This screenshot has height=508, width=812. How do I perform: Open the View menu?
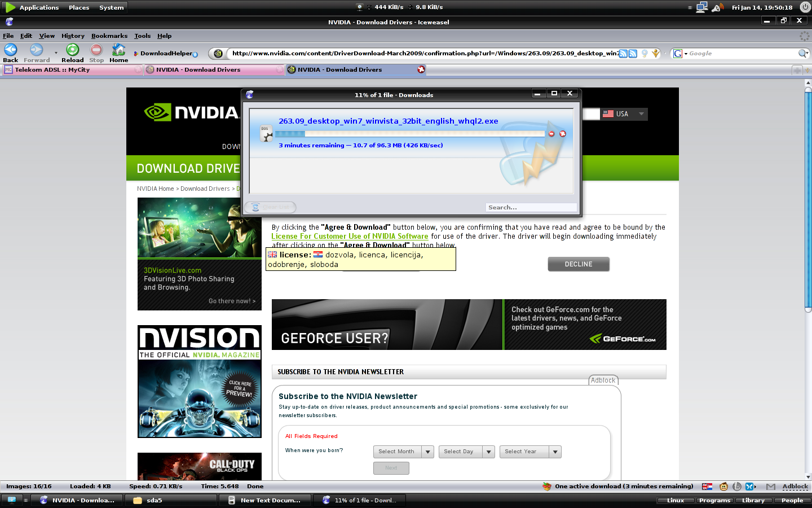[x=47, y=36]
